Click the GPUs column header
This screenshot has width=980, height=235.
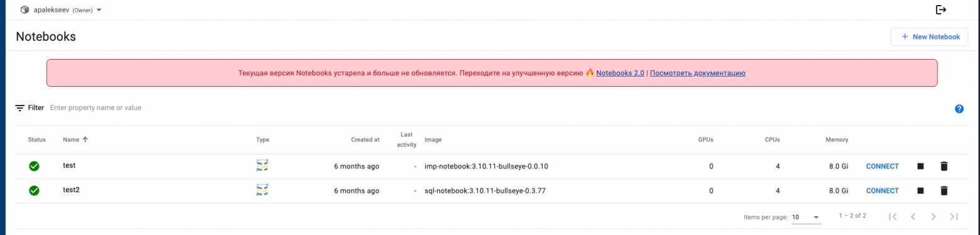click(705, 139)
